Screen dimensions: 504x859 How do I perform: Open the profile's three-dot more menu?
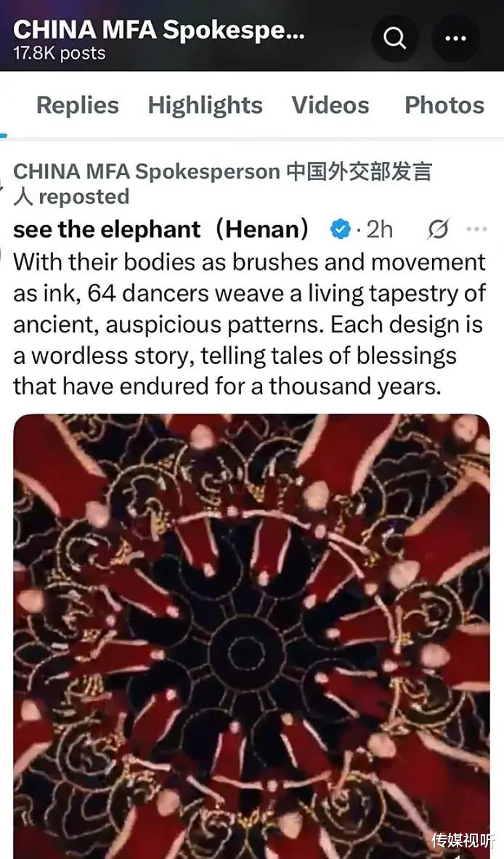pyautogui.click(x=455, y=37)
